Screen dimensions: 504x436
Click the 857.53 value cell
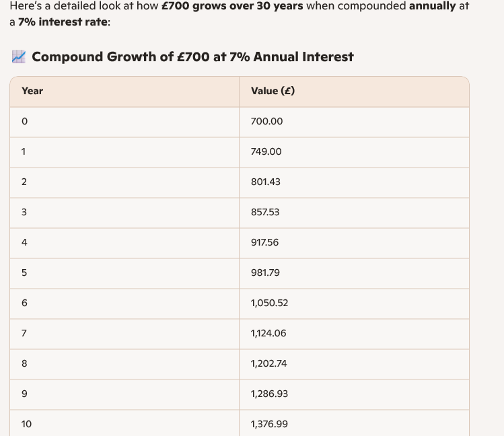pyautogui.click(x=265, y=213)
